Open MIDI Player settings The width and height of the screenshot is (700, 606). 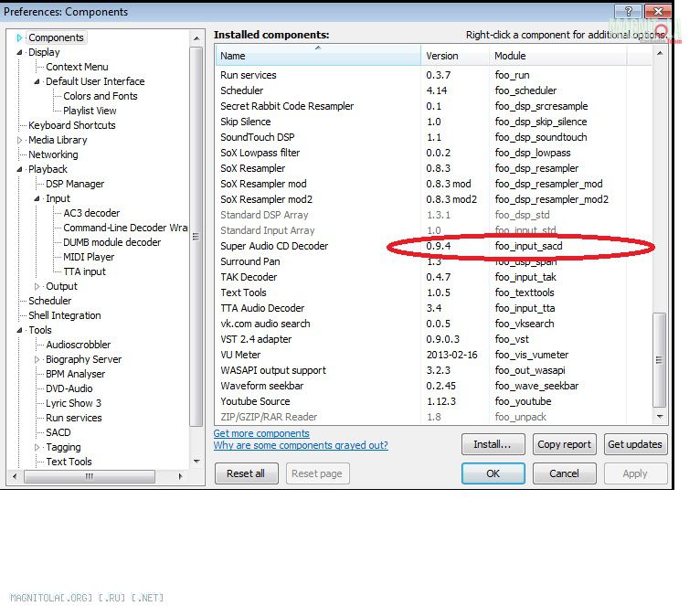tap(89, 257)
